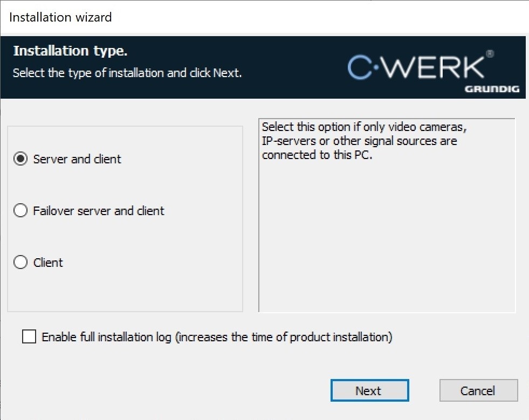Click the Next button
The image size is (529, 420).
(369, 391)
